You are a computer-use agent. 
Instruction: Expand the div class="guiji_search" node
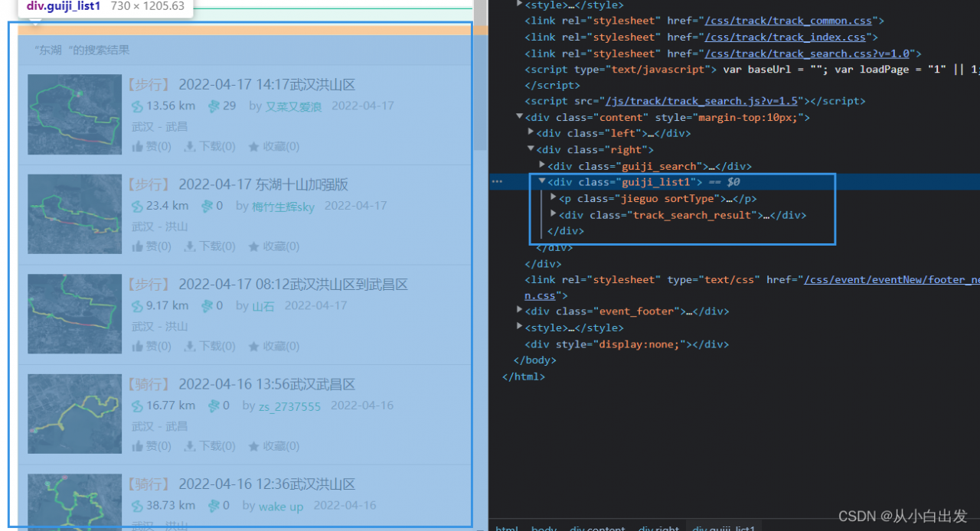(543, 165)
